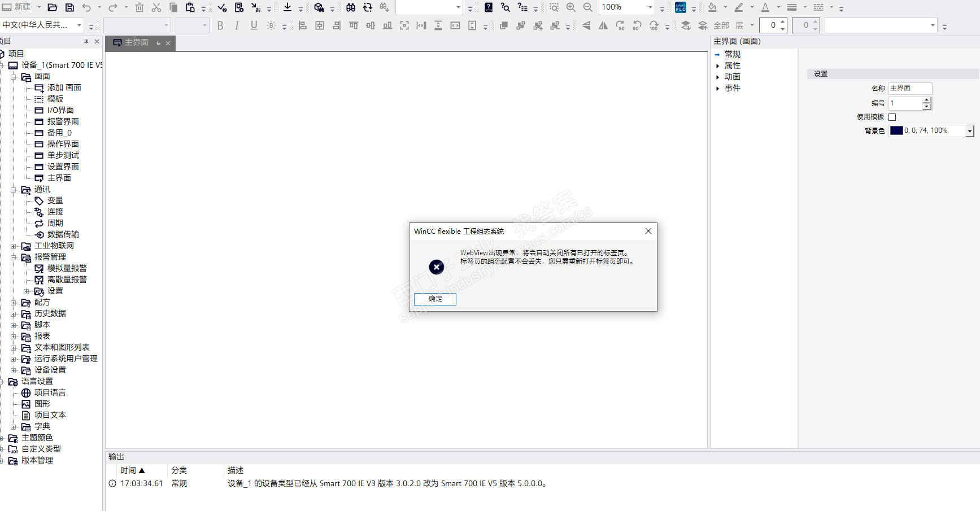Select 动画 in the properties list
Screen dimensions: 980x511
[x=733, y=77]
